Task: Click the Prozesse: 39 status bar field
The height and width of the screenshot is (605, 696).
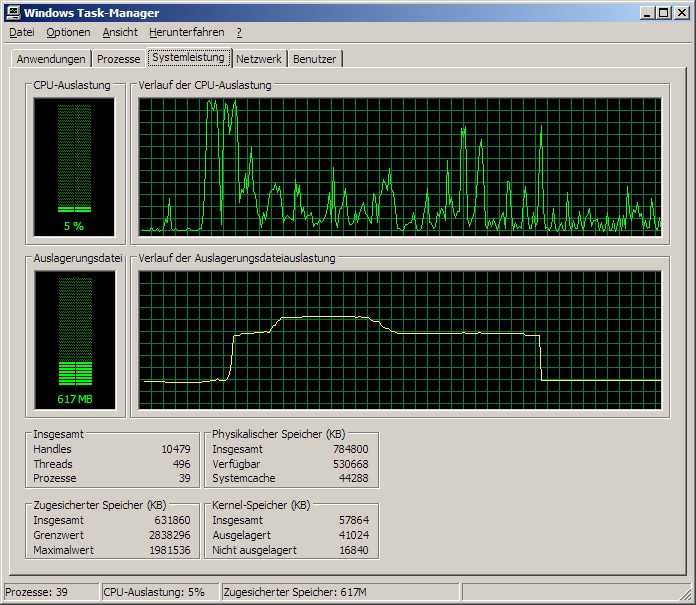Action: click(x=50, y=592)
